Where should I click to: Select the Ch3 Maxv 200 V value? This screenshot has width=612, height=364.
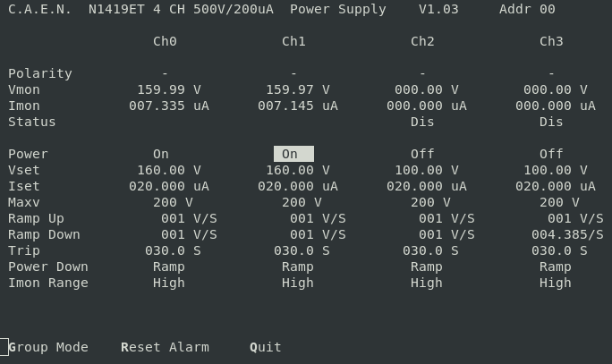559,202
